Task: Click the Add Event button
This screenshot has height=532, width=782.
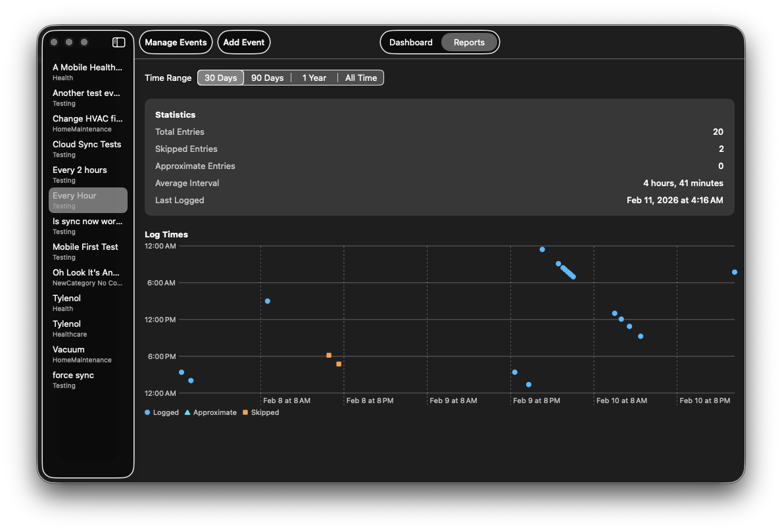Action: [243, 41]
